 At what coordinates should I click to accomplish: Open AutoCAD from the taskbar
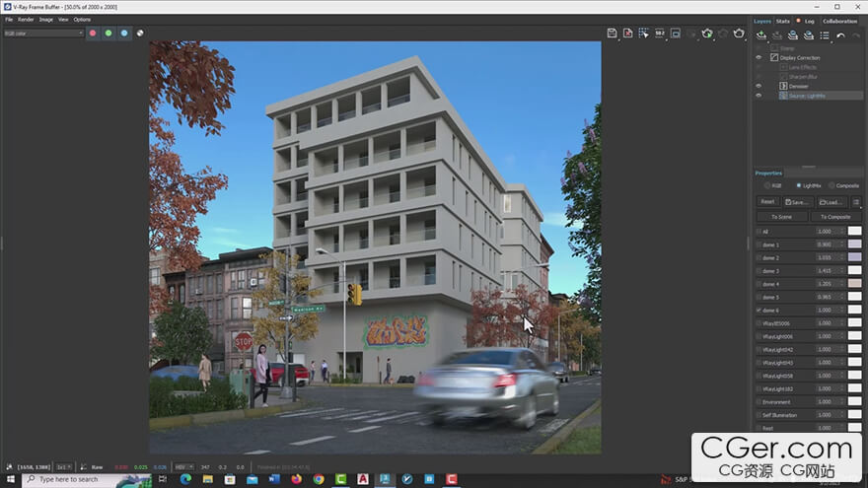(x=363, y=479)
